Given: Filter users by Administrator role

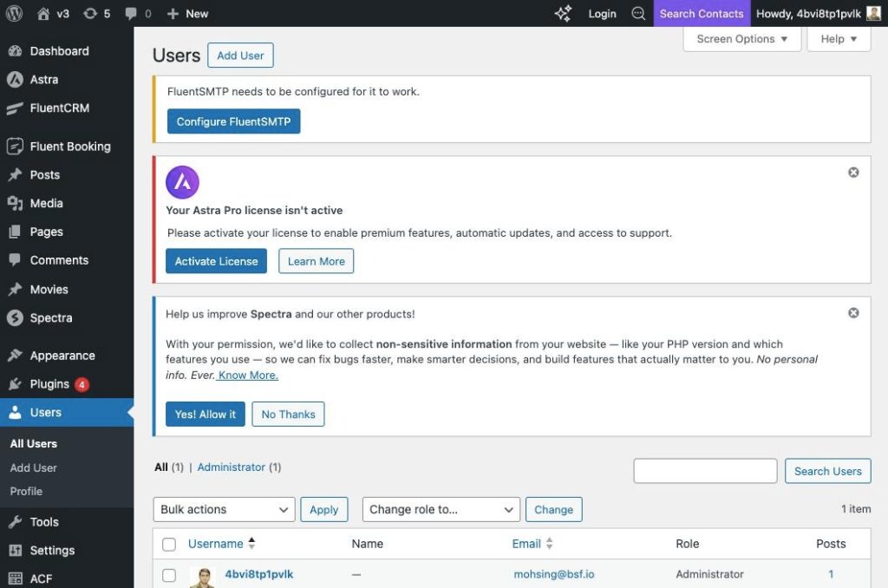Looking at the screenshot, I should pyautogui.click(x=231, y=467).
